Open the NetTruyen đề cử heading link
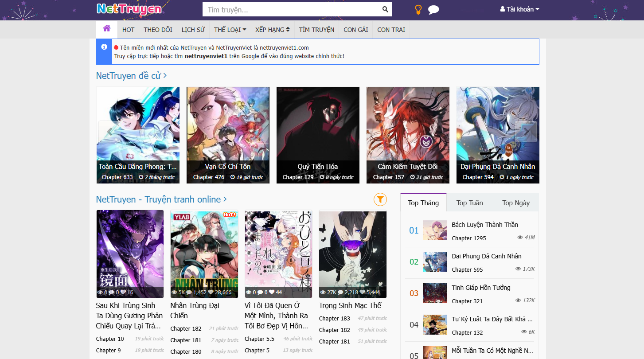 (x=131, y=76)
